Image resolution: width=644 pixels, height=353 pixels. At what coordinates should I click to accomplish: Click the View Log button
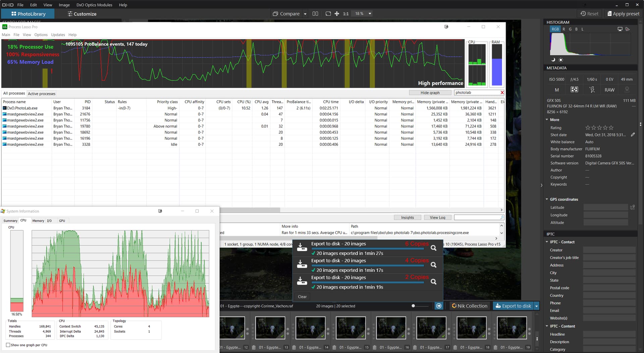click(x=437, y=218)
